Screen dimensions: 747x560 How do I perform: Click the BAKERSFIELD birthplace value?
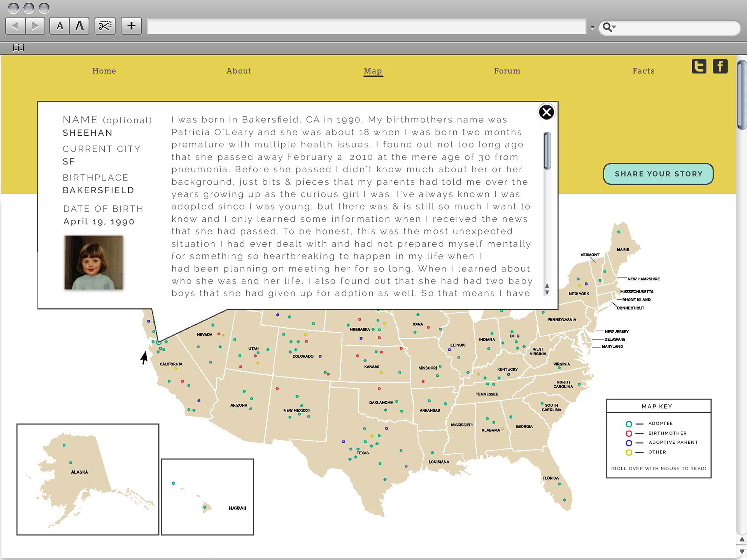(98, 191)
